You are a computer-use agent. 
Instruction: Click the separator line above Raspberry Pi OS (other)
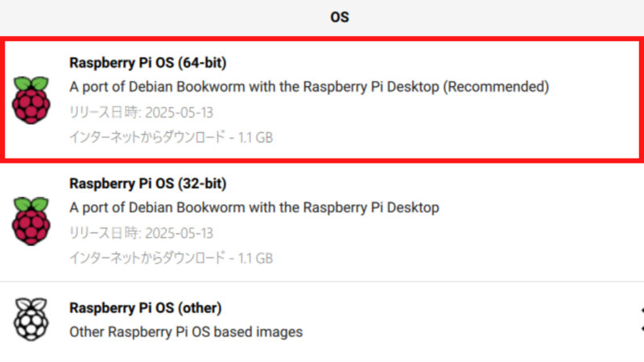(x=322, y=282)
